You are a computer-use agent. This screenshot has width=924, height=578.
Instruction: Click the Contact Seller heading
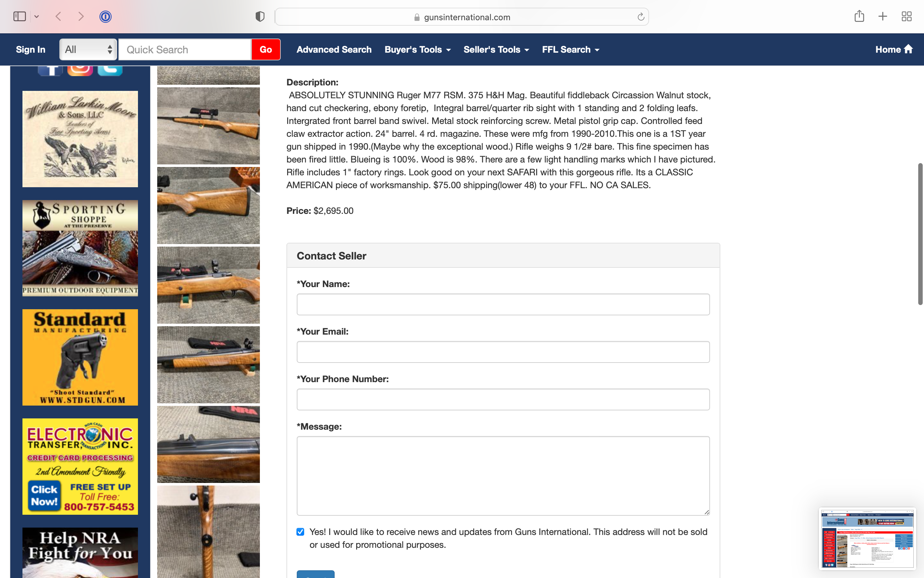(x=331, y=256)
